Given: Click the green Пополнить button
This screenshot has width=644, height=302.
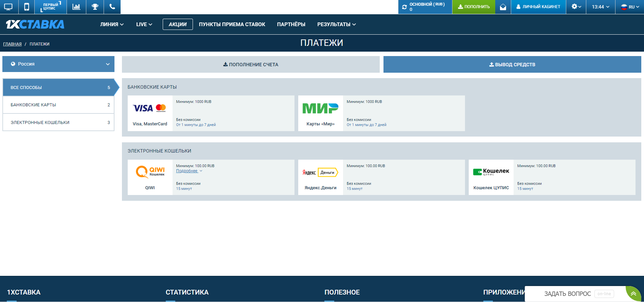Looking at the screenshot, I should pos(473,7).
